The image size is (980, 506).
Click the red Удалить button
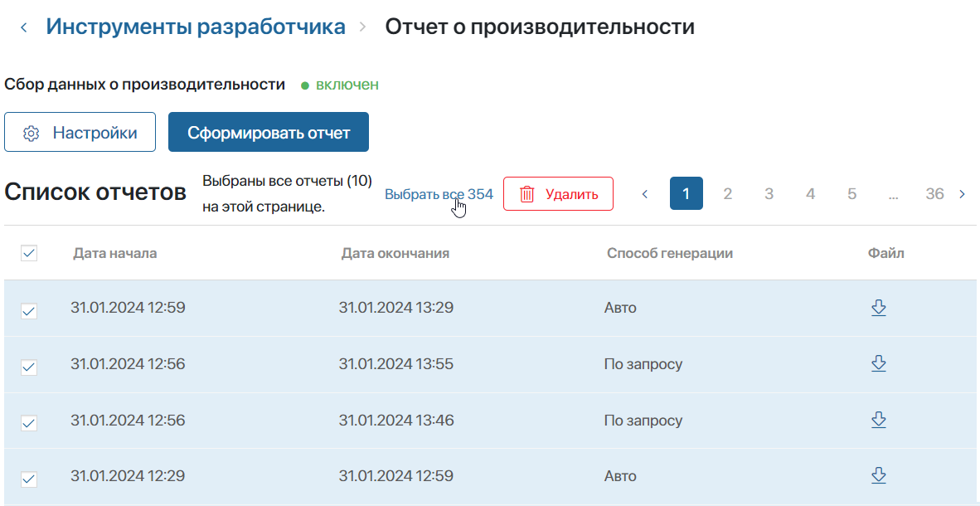point(558,194)
